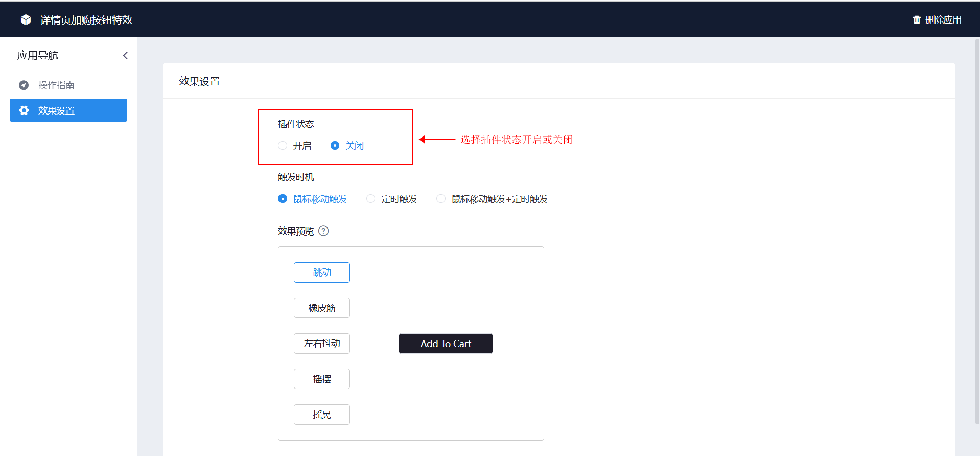Image resolution: width=980 pixels, height=456 pixels.
Task: Select the 摇晃 effect button
Action: point(322,415)
